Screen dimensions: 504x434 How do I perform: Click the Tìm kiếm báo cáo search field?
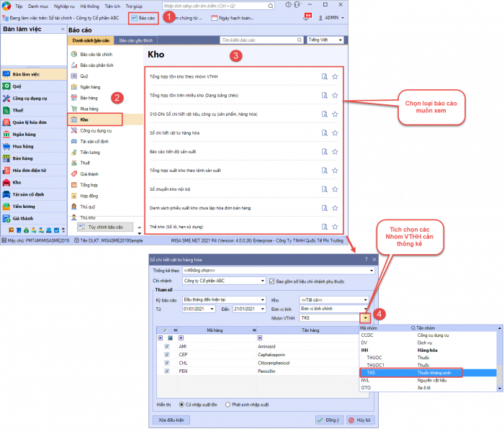(261, 40)
